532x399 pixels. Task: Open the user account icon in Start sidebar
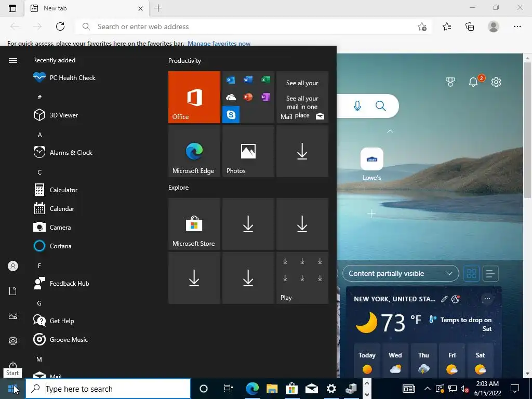pyautogui.click(x=13, y=266)
